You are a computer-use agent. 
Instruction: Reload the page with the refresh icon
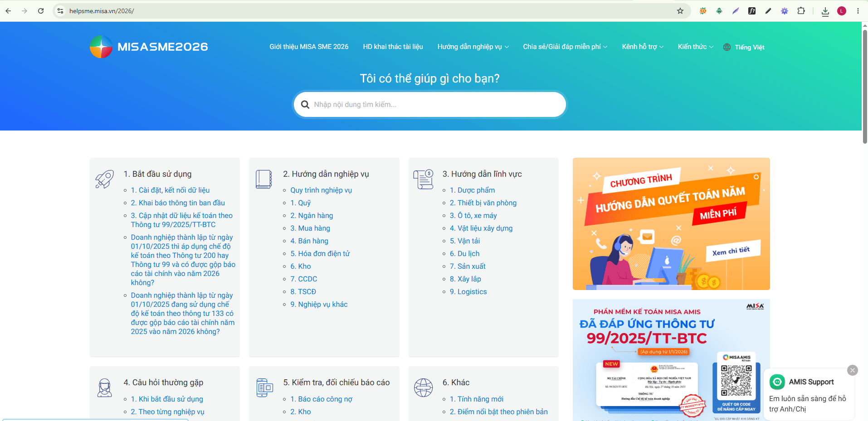pyautogui.click(x=41, y=11)
